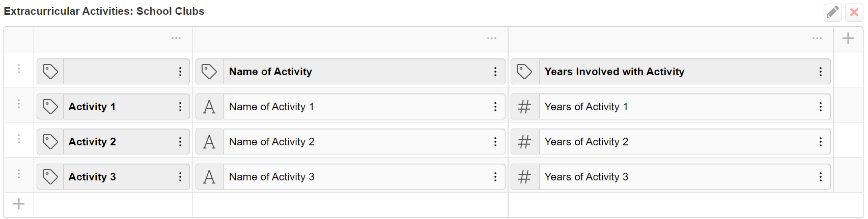
Task: Select the Years of Activity 3 field
Action: [670, 177]
